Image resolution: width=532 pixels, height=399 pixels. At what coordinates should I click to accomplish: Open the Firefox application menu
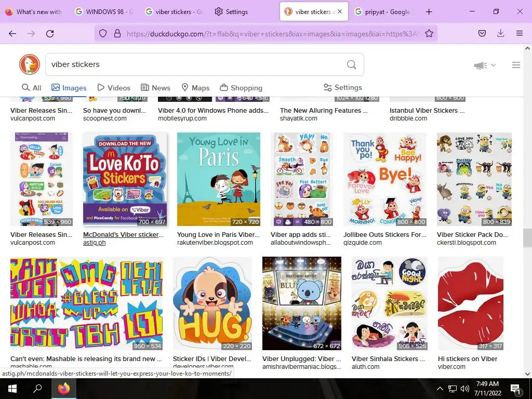point(520,33)
